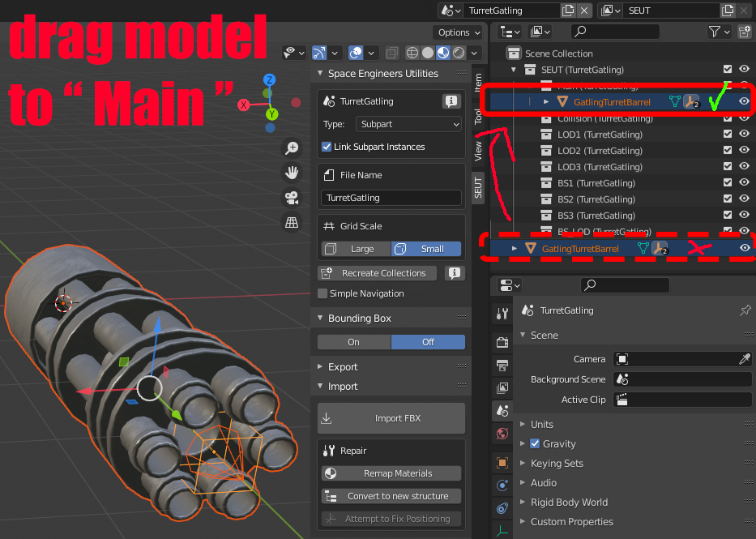
Task: Click the outliner search field
Action: pyautogui.click(x=615, y=32)
